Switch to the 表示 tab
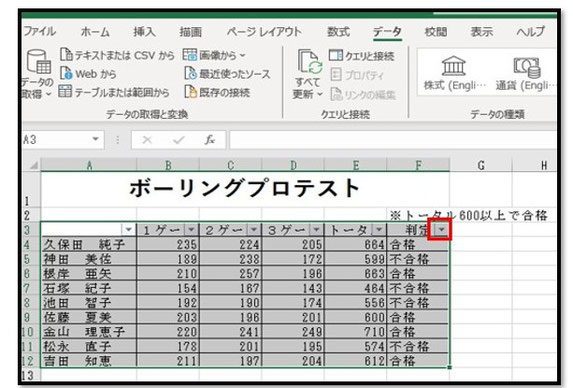The image size is (573, 388). [482, 32]
